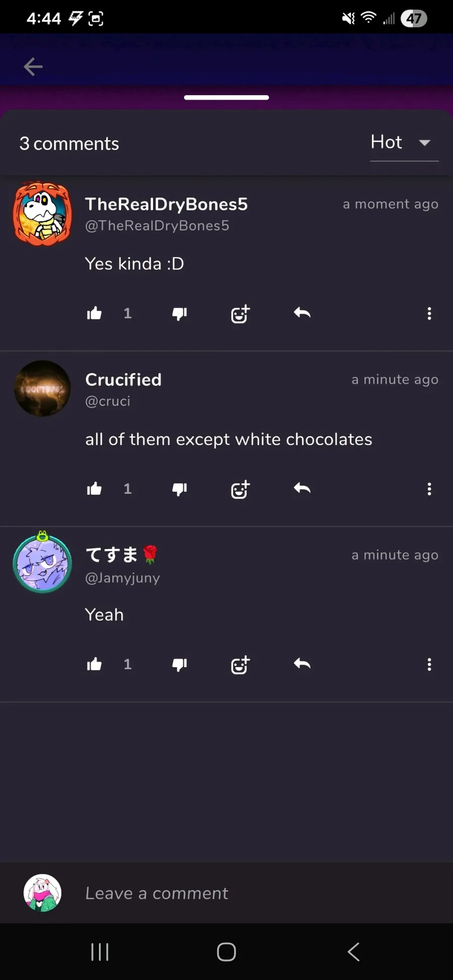Thumbs up Crucified's white chocolates comment

click(x=94, y=489)
